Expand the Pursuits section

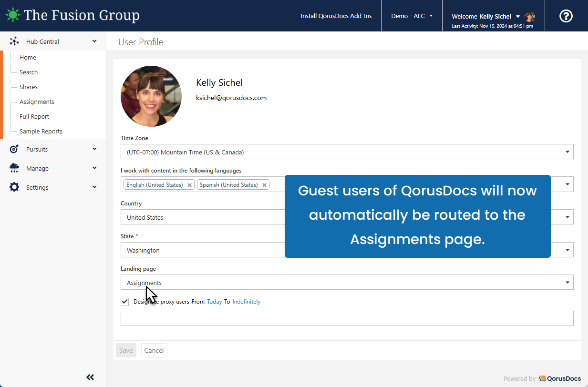[94, 149]
